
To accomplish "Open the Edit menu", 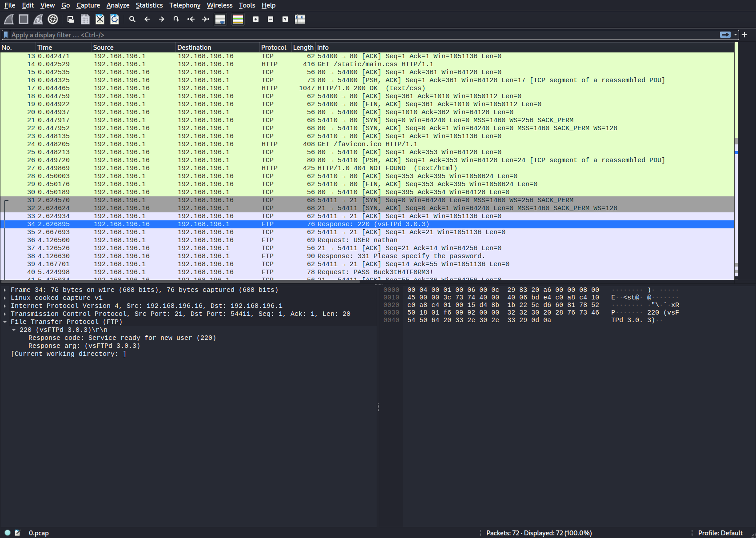I will (28, 5).
